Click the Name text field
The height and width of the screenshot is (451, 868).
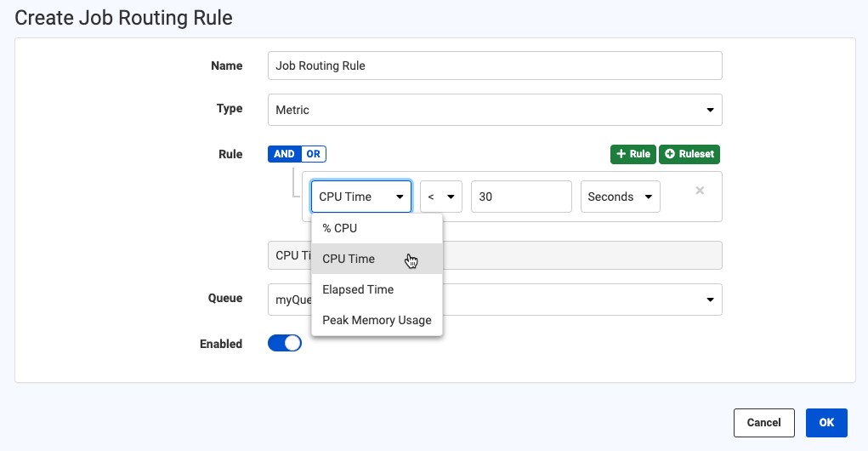(x=495, y=66)
